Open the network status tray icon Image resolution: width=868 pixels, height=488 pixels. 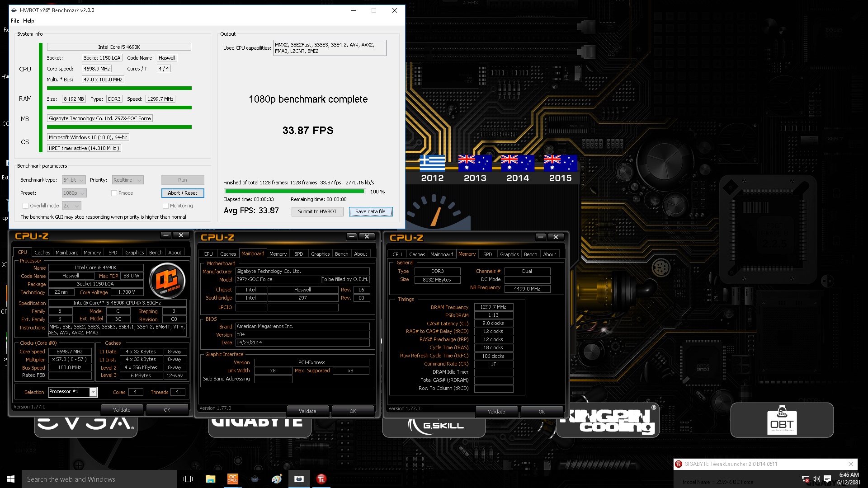805,479
